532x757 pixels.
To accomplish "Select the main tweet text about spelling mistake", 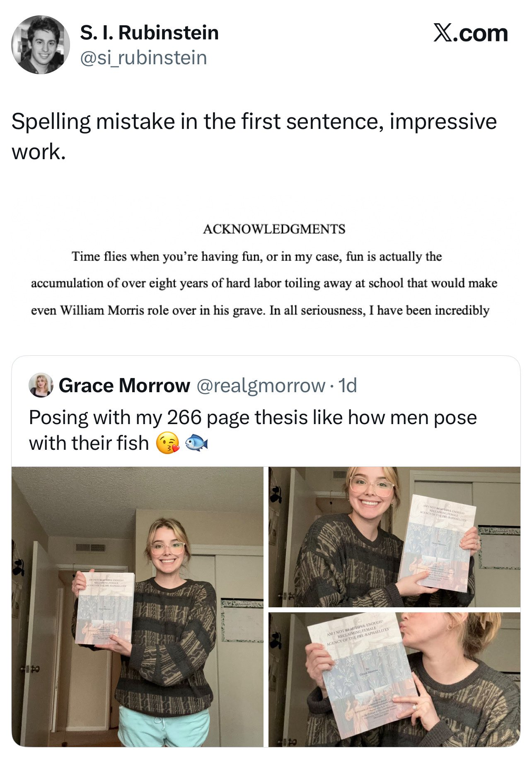I will click(254, 136).
